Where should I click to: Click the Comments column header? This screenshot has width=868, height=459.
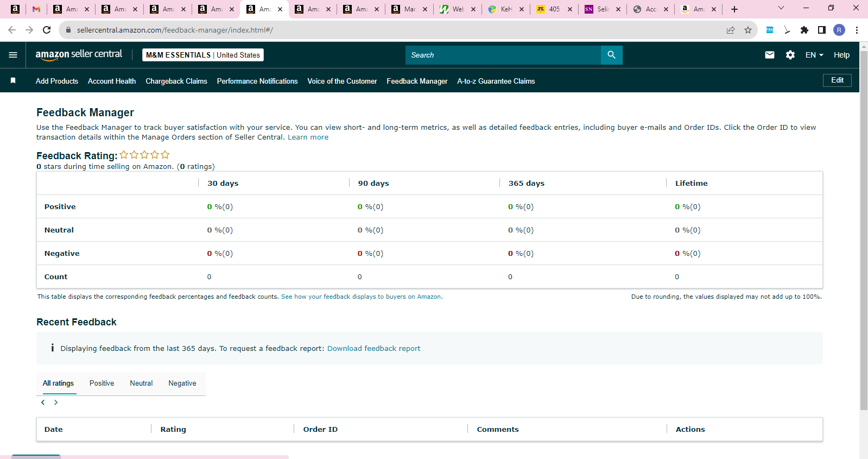(x=498, y=429)
